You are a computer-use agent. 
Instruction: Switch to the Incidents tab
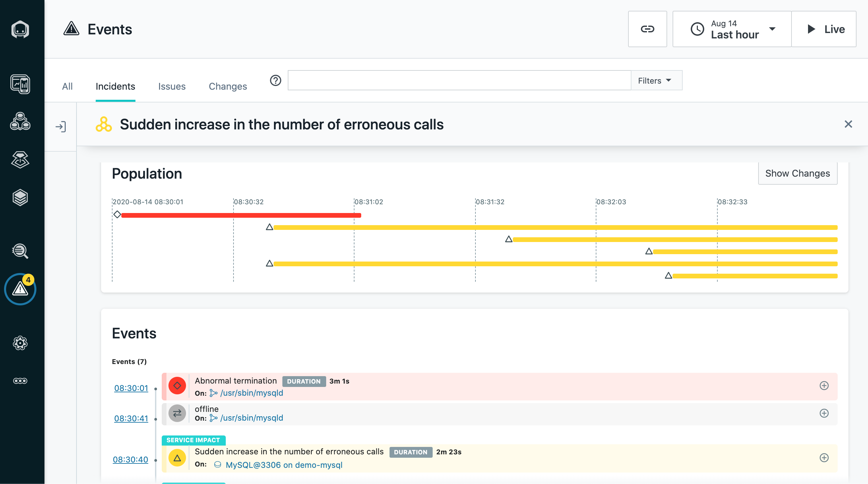click(115, 86)
